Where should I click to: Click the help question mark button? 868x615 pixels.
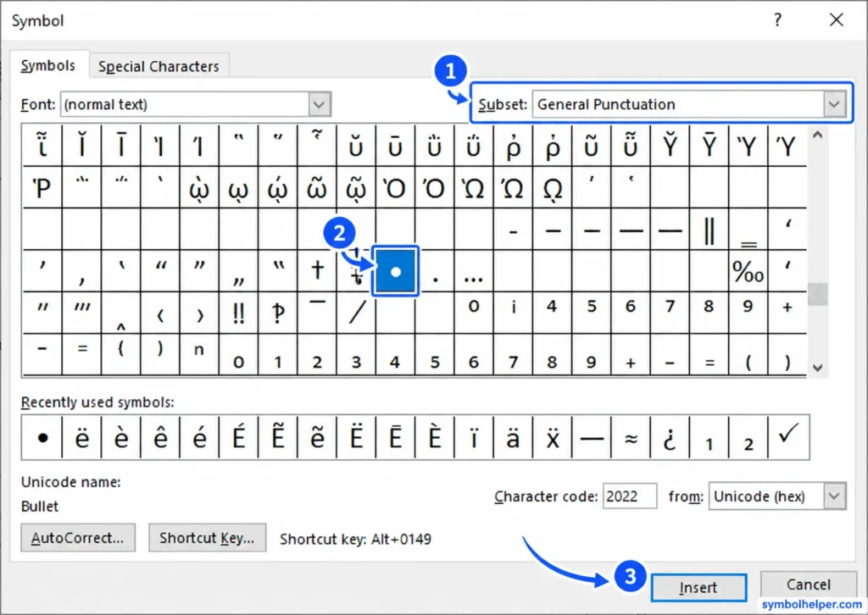[x=778, y=20]
